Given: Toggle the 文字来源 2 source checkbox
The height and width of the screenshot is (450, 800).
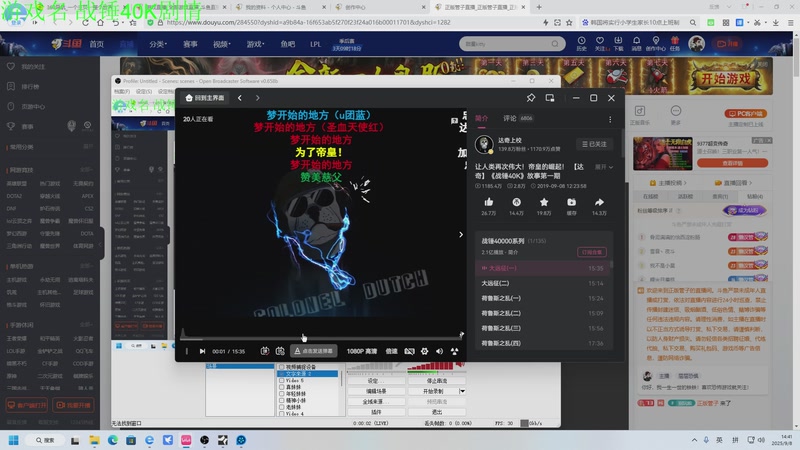Looking at the screenshot, I should click(x=281, y=373).
